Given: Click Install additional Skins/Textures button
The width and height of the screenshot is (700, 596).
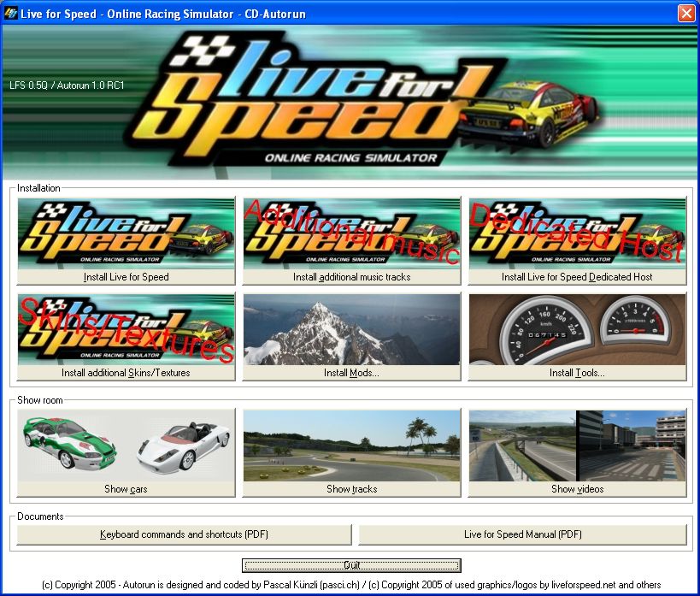Looking at the screenshot, I should tap(126, 337).
